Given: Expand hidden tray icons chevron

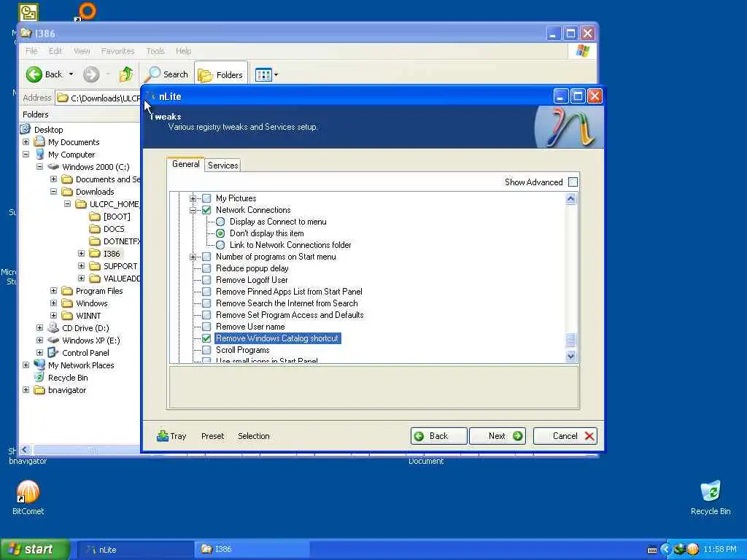Looking at the screenshot, I should coord(665,550).
